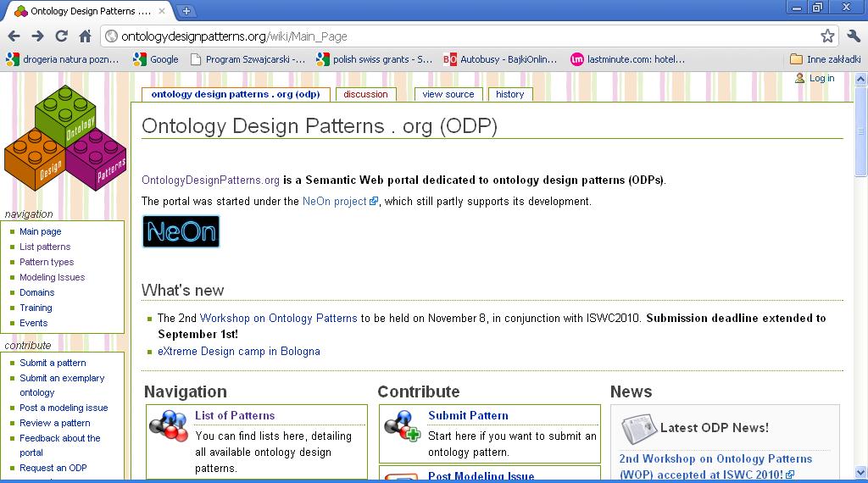Image resolution: width=868 pixels, height=483 pixels.
Task: Click 'Post a modeling issue' sidebar link
Action: coord(64,408)
